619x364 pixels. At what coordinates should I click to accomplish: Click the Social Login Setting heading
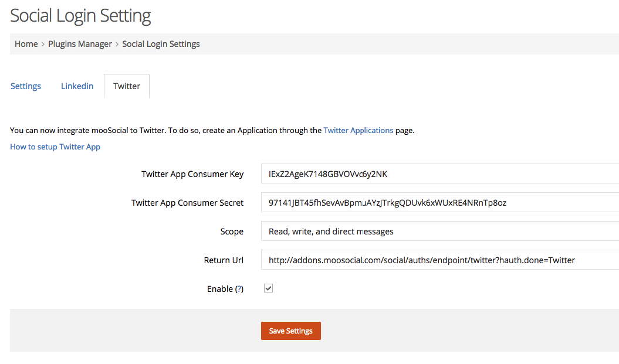80,16
